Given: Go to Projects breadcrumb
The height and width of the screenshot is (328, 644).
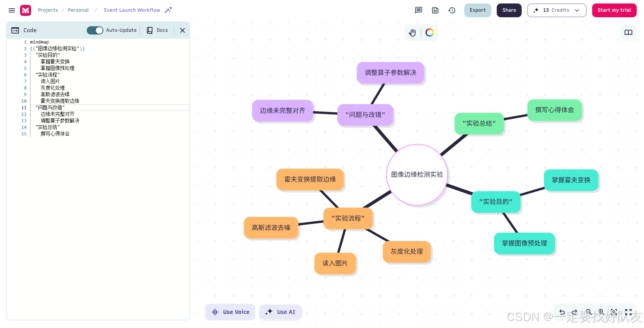Looking at the screenshot, I should (48, 10).
